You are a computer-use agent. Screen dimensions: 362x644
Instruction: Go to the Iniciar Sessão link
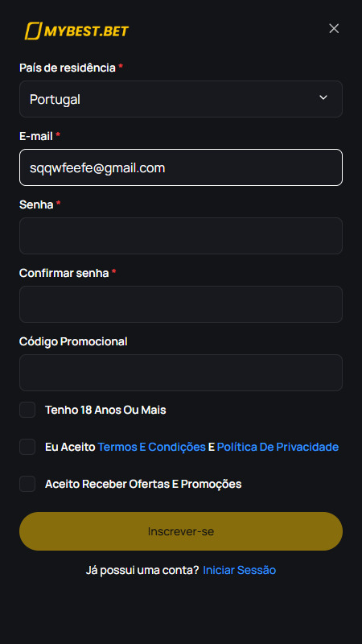pos(239,570)
